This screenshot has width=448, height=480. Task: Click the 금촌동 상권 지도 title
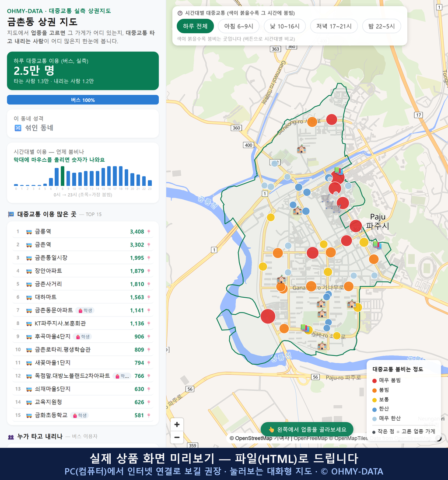tap(42, 22)
